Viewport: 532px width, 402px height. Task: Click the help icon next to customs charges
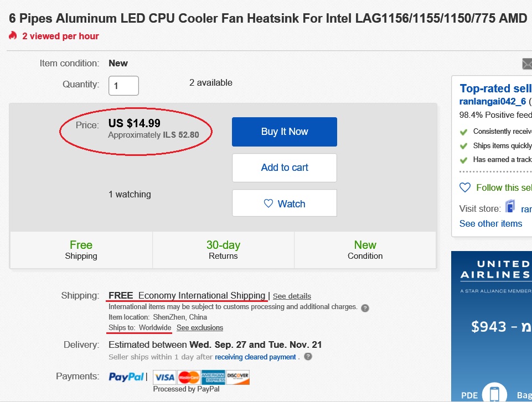click(365, 308)
